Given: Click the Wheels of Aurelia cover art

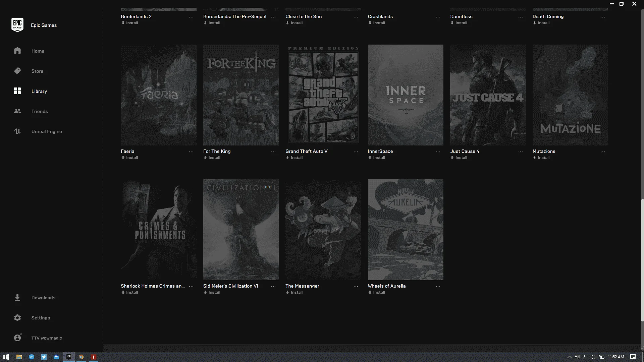Looking at the screenshot, I should pos(406,230).
